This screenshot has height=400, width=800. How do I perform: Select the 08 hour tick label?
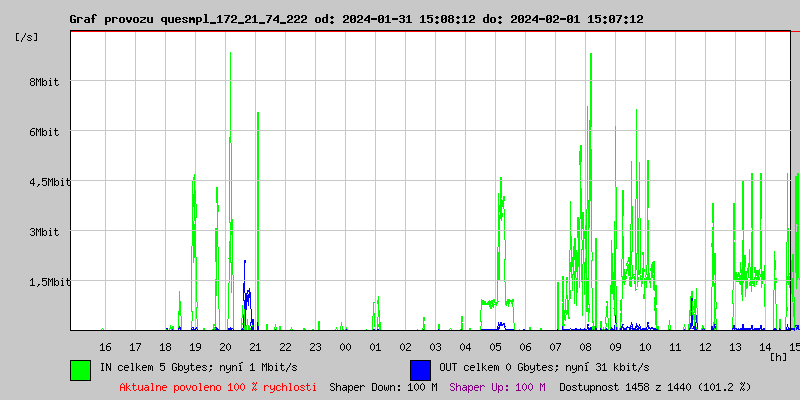585,347
